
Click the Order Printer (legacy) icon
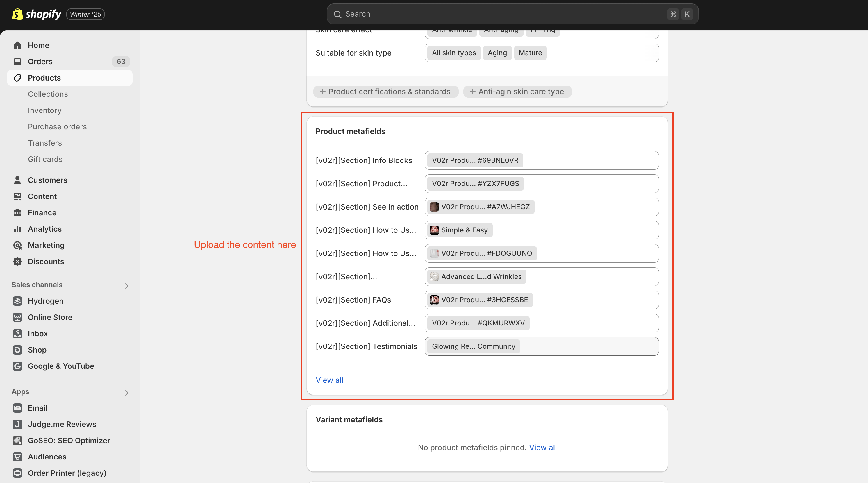(x=17, y=473)
